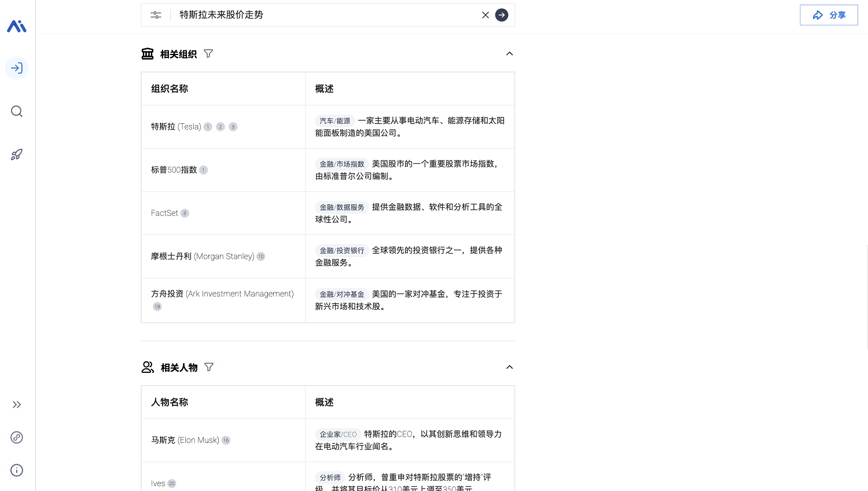
Task: Open citation 16 next to Elon Musk
Action: click(x=226, y=440)
